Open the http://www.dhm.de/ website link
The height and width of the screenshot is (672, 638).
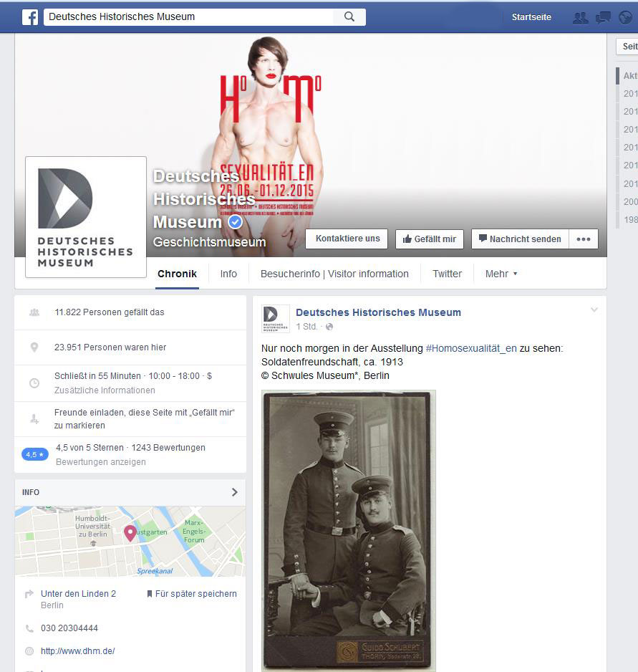click(x=77, y=651)
